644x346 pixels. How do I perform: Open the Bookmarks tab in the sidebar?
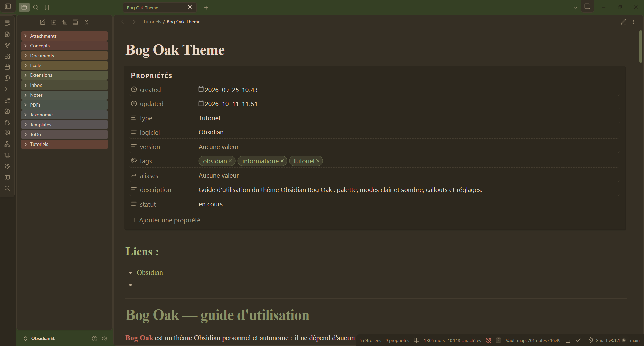[x=47, y=7]
